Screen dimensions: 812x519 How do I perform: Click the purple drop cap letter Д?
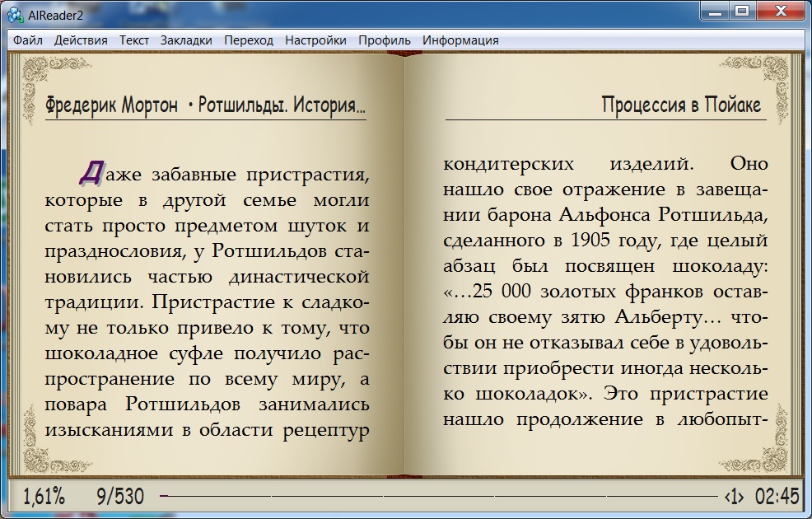coord(91,172)
